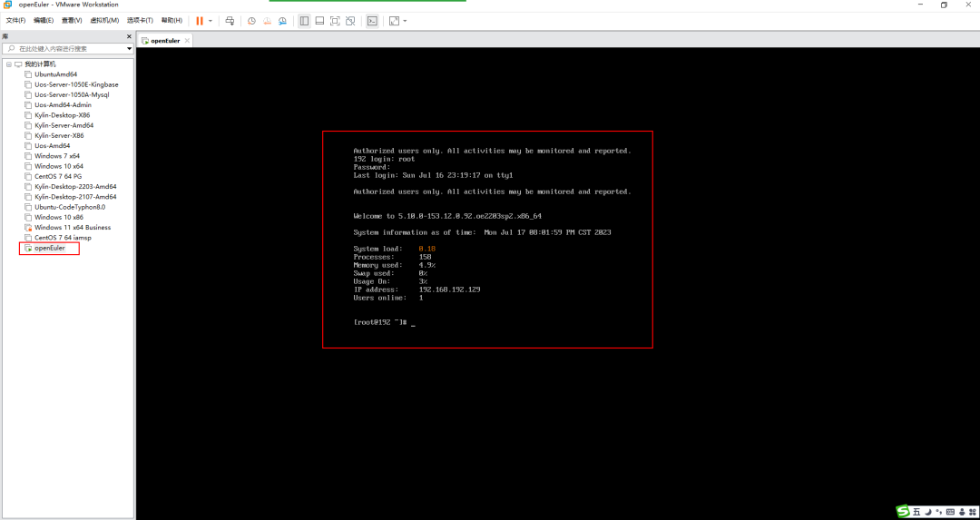
Task: Select Uos-Server-1050E-Kingbase in the library
Action: click(76, 84)
